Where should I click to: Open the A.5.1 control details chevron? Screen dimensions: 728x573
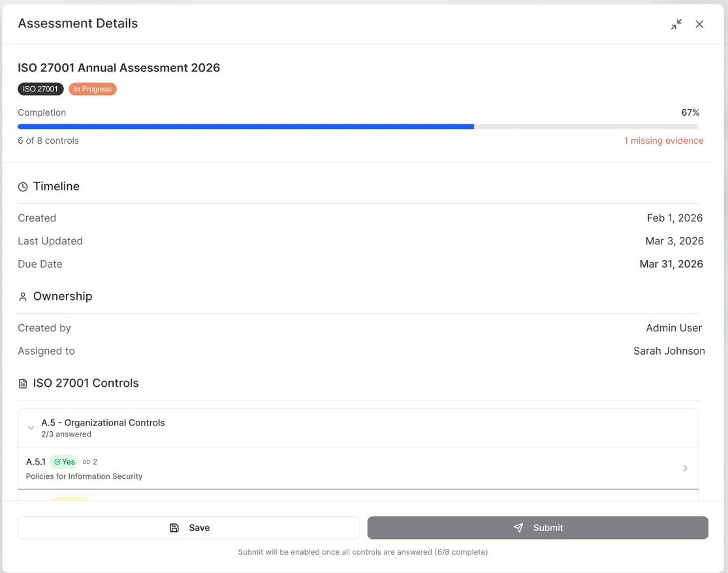tap(686, 468)
